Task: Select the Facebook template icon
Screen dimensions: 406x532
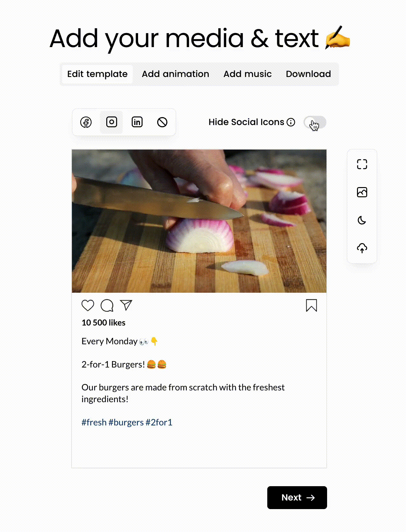Action: (x=86, y=122)
